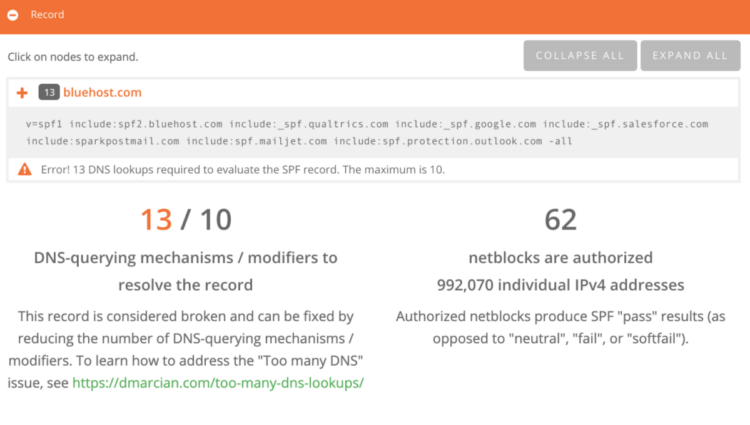This screenshot has width=750, height=425.
Task: Click the SPF record text block
Action: (x=367, y=132)
